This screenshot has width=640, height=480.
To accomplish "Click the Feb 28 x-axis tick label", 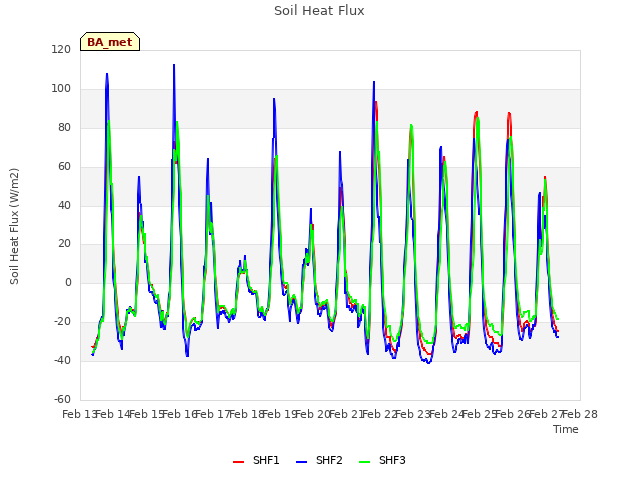I will point(580,415).
